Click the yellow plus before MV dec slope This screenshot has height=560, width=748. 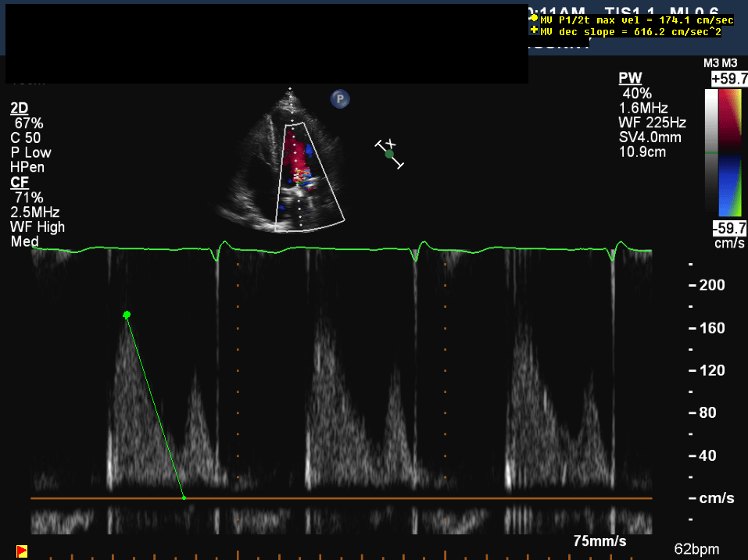534,31
